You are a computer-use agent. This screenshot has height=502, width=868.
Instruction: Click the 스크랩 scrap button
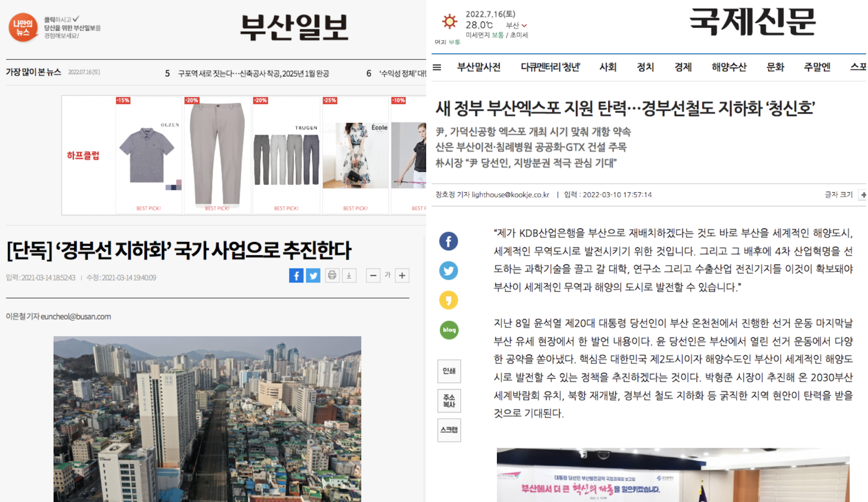[x=449, y=430]
